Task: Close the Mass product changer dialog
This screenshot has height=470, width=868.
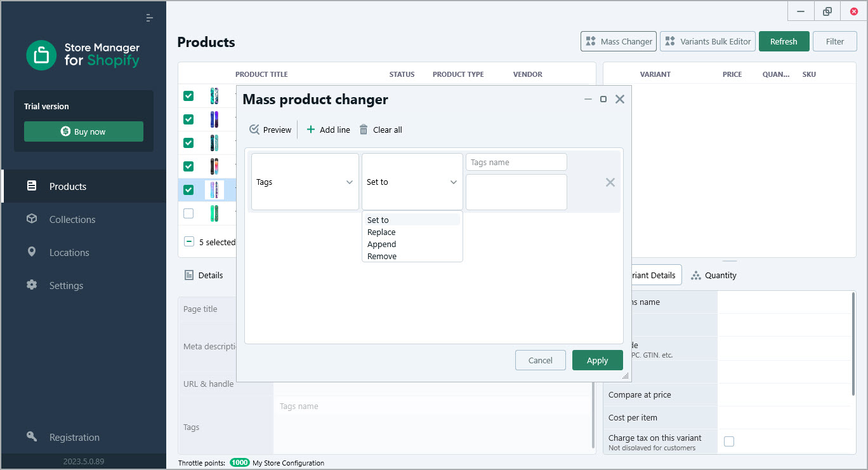Action: 620,99
